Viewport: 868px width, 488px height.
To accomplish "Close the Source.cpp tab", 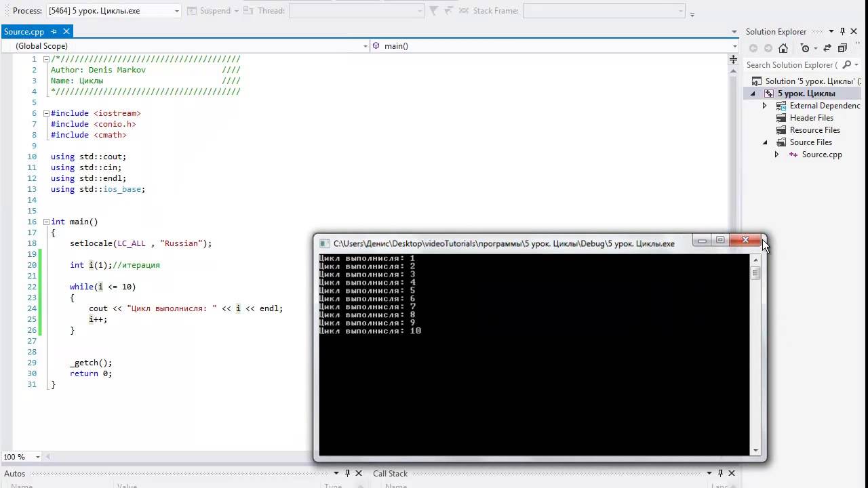I will click(x=66, y=31).
